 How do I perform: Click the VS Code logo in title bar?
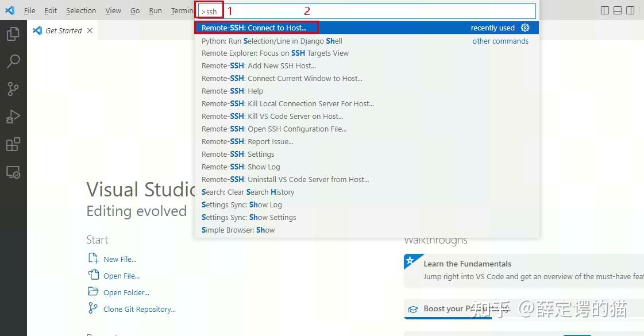tap(9, 10)
